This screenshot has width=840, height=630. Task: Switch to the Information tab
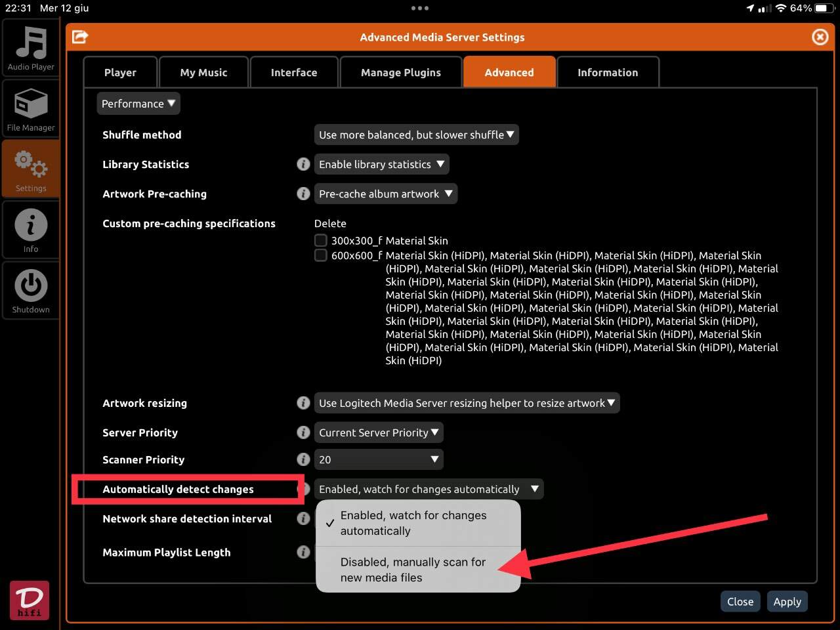point(608,72)
